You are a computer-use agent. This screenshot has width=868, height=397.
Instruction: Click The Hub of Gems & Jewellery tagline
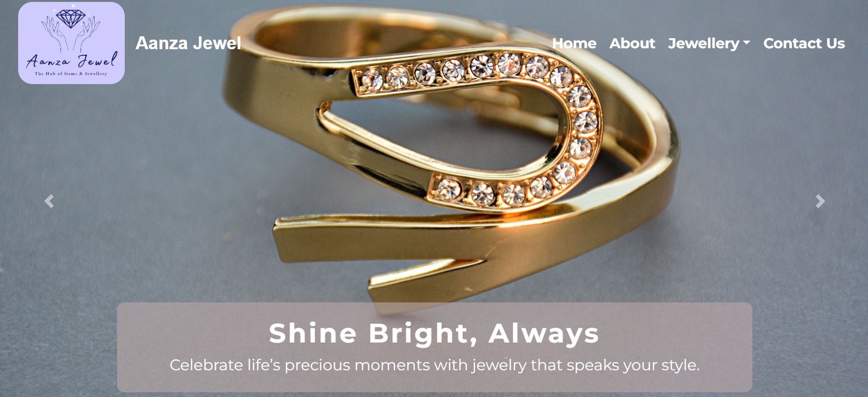pyautogui.click(x=71, y=74)
